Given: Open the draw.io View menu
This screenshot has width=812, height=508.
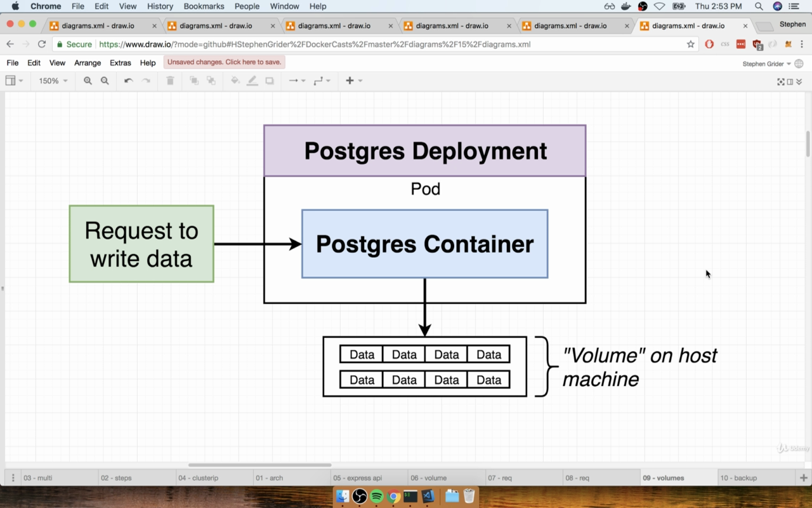Looking at the screenshot, I should 57,63.
